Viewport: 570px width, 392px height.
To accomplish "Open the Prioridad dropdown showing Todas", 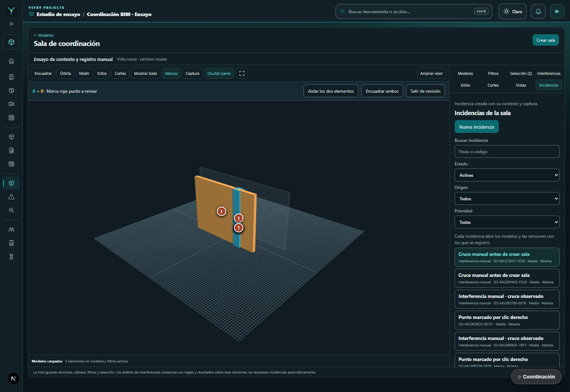I will click(x=507, y=222).
